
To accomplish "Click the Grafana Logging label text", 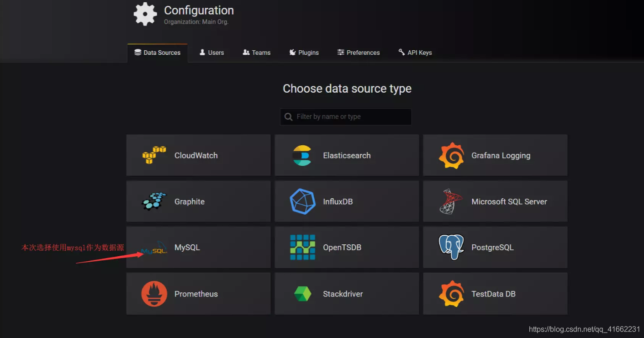I will (501, 155).
